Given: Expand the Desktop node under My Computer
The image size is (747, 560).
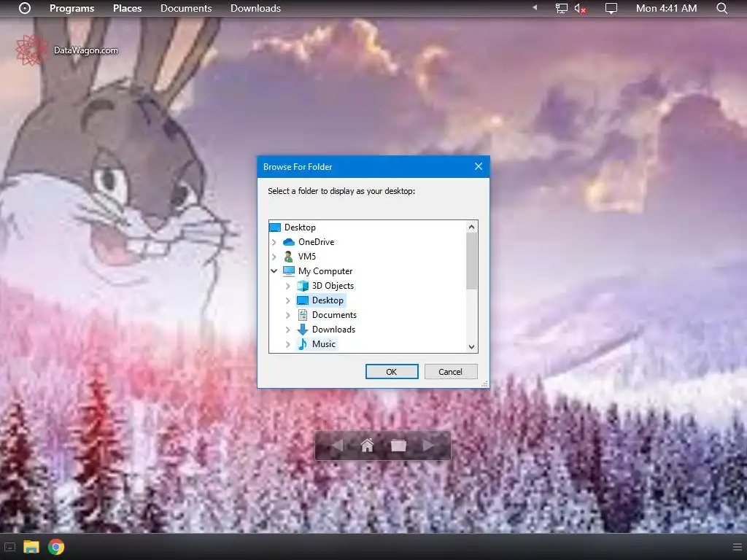Looking at the screenshot, I should click(287, 300).
